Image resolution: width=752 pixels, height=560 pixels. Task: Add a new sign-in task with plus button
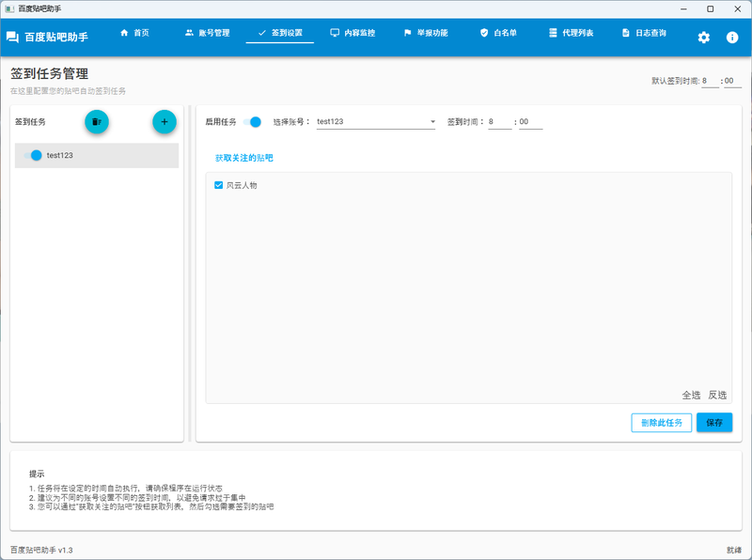[x=164, y=122]
